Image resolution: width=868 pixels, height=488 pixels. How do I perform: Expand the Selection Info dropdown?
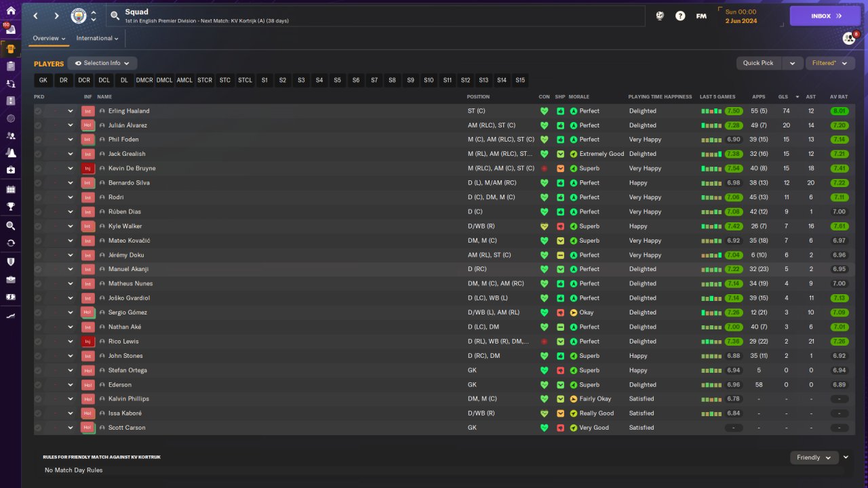coord(102,63)
